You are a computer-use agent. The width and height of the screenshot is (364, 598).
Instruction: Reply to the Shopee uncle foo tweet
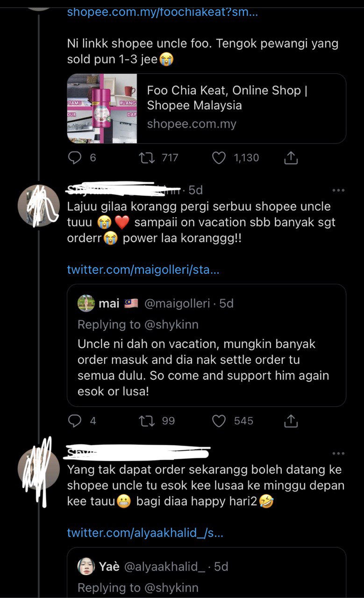pyautogui.click(x=75, y=158)
